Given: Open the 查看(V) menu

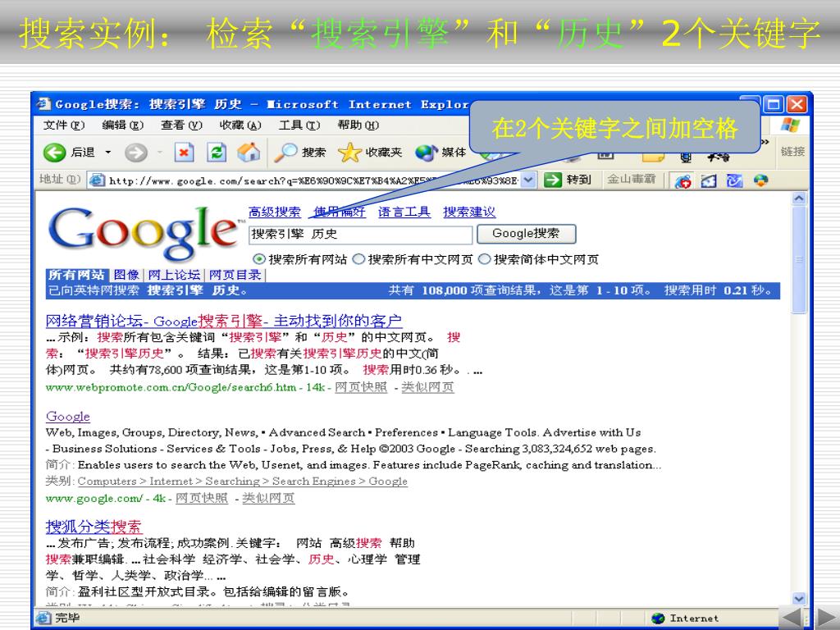Looking at the screenshot, I should point(181,125).
